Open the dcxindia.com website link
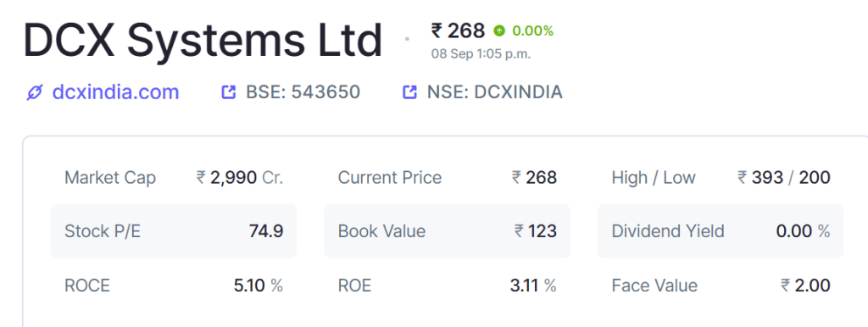The height and width of the screenshot is (327, 868). tap(115, 91)
